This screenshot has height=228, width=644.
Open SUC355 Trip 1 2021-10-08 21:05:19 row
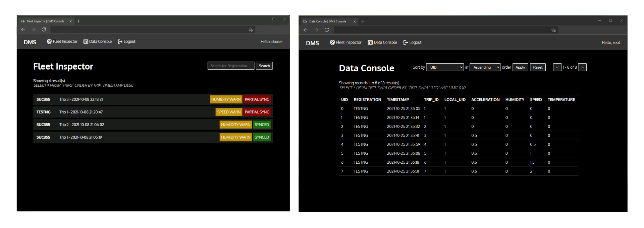tap(153, 137)
